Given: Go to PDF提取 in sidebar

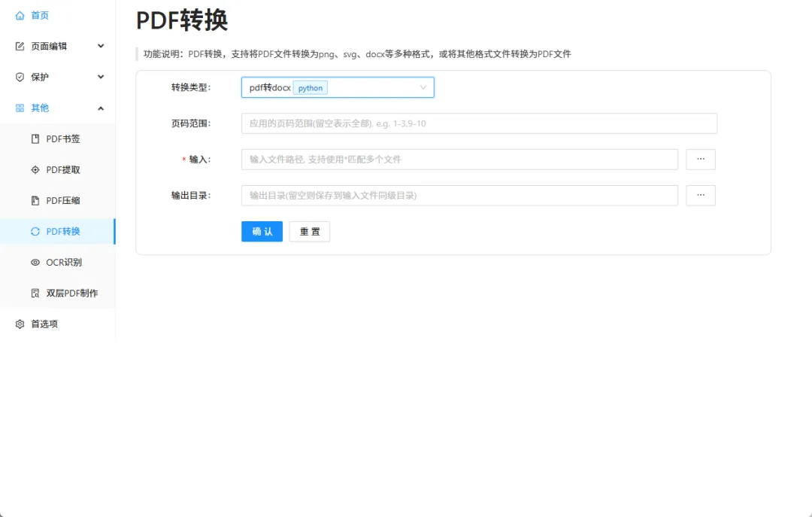Looking at the screenshot, I should [x=57, y=169].
